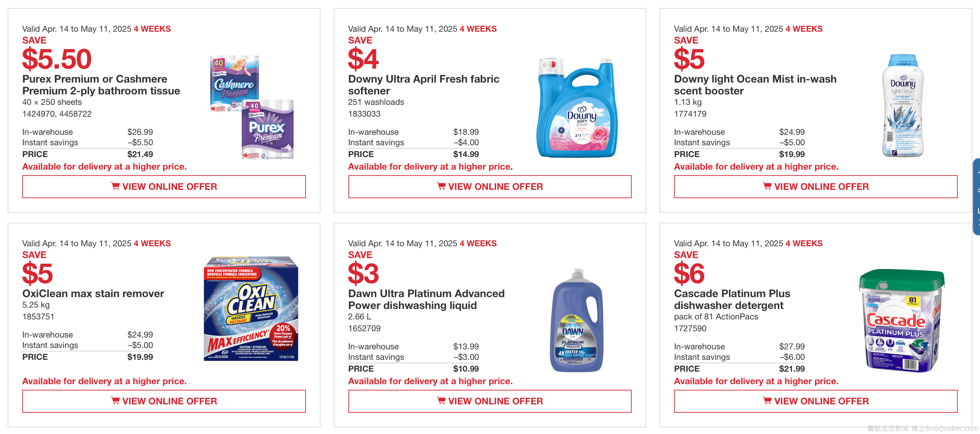The height and width of the screenshot is (434, 980).
Task: Open the Downy light scent booster image
Action: pos(902,106)
